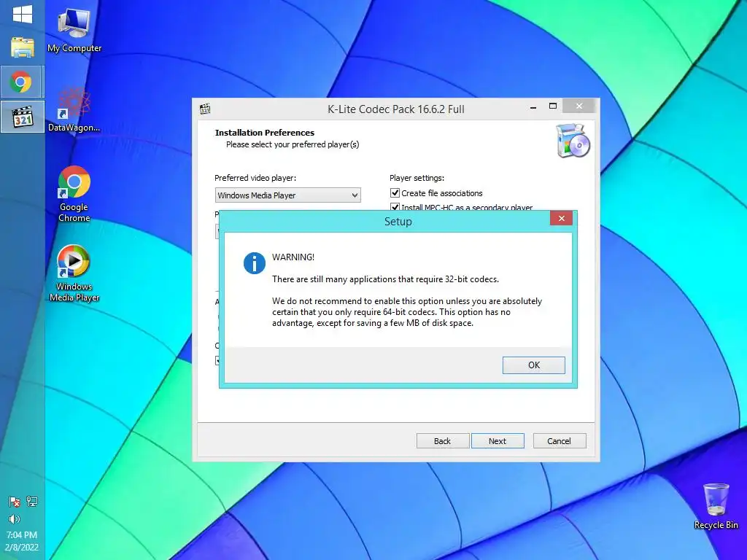Viewport: 747px width, 560px height.
Task: Toggle the Create file associations checkbox
Action: coord(395,192)
